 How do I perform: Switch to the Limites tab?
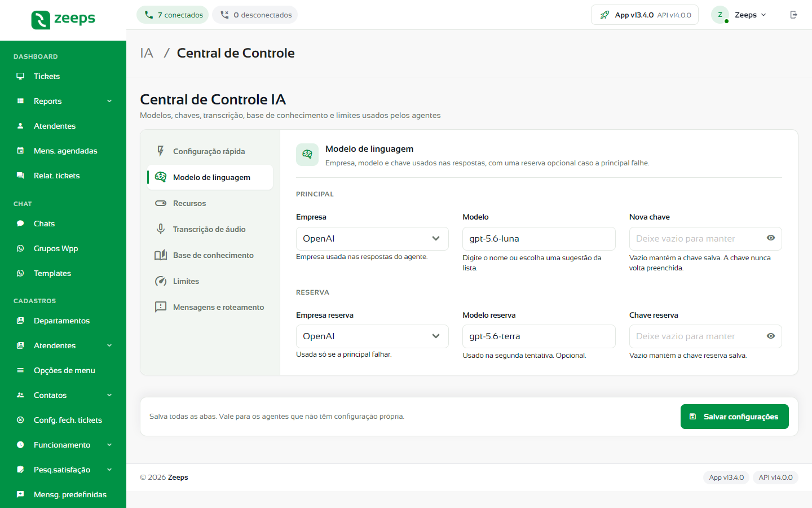pyautogui.click(x=210, y=281)
